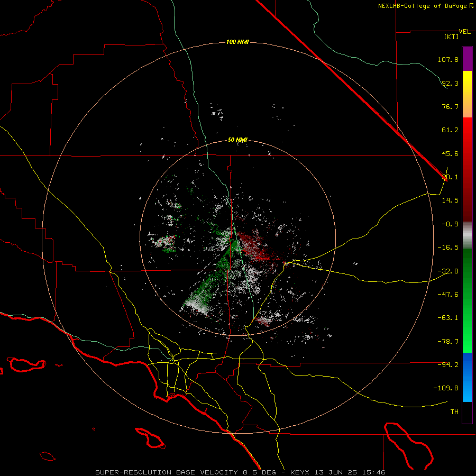Image resolution: width=476 pixels, height=476 pixels.
Task: Select the -0.9 velocity scale value
Action: (450, 224)
